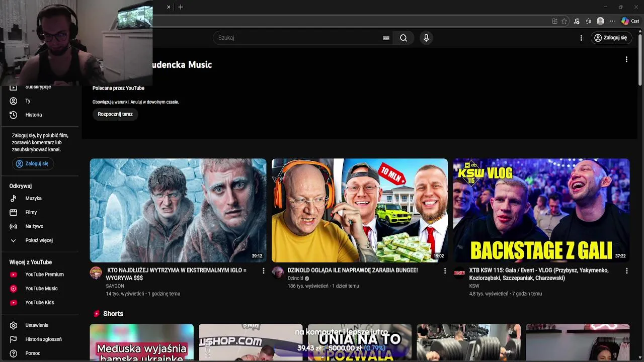Start voice search with microphone icon
This screenshot has height=362, width=644.
click(x=426, y=38)
